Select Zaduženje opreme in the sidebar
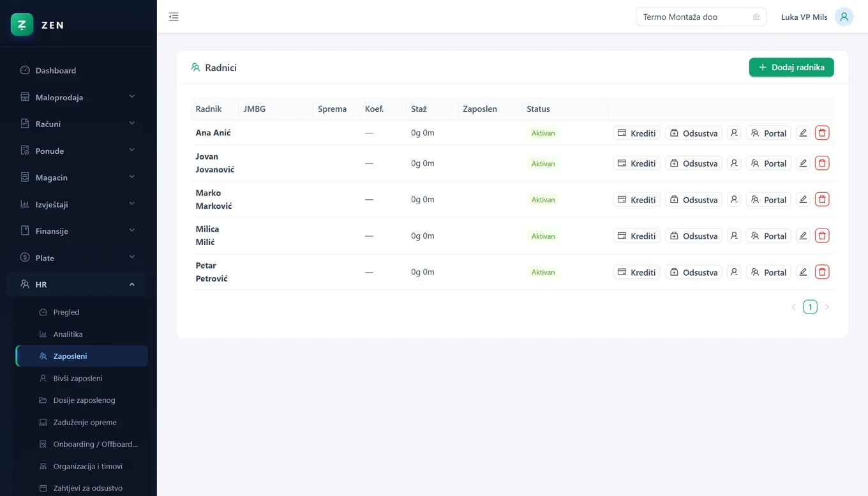Screen dimensions: 868x496 [82, 423]
